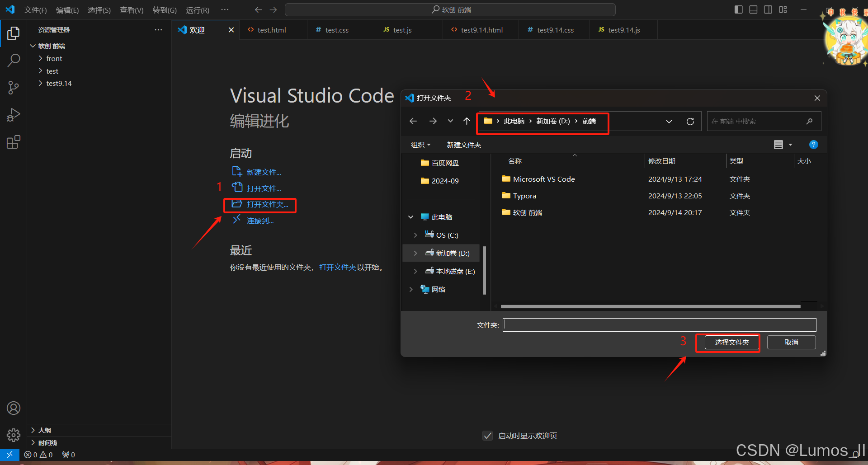Toggle bottom panel layout icon
Viewport: 868px width, 465px height.
pos(753,9)
